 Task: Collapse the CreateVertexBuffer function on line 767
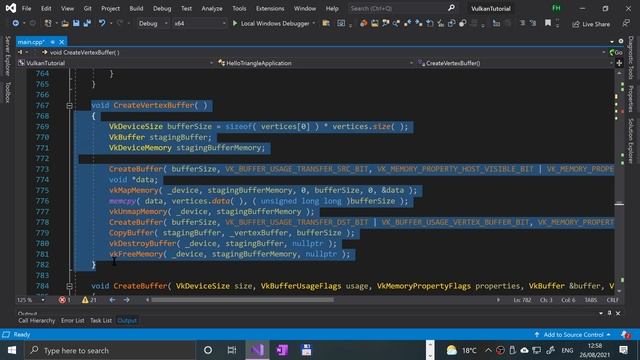coord(69,106)
